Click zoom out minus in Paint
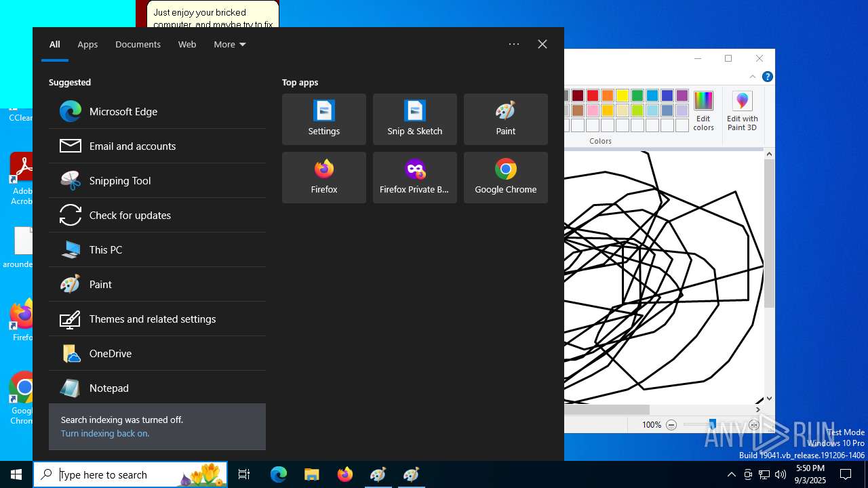The width and height of the screenshot is (868, 488). [671, 425]
